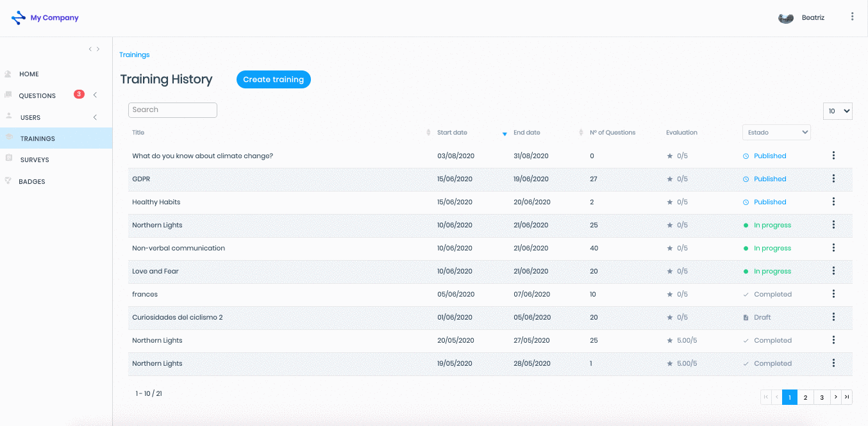
Task: Click the Trainings breadcrumb link
Action: pos(135,55)
